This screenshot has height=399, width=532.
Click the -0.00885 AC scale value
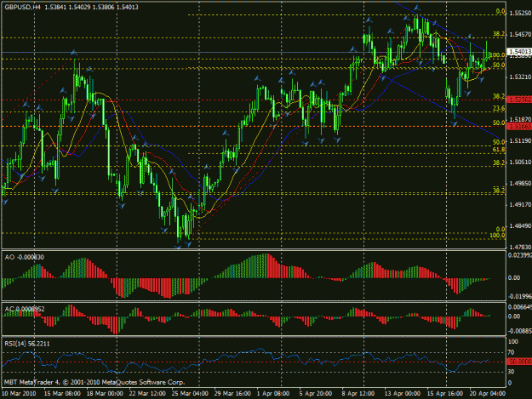[519, 331]
